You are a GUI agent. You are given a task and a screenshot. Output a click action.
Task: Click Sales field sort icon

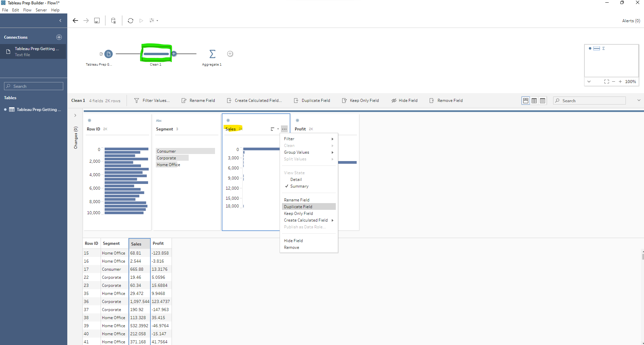point(273,129)
